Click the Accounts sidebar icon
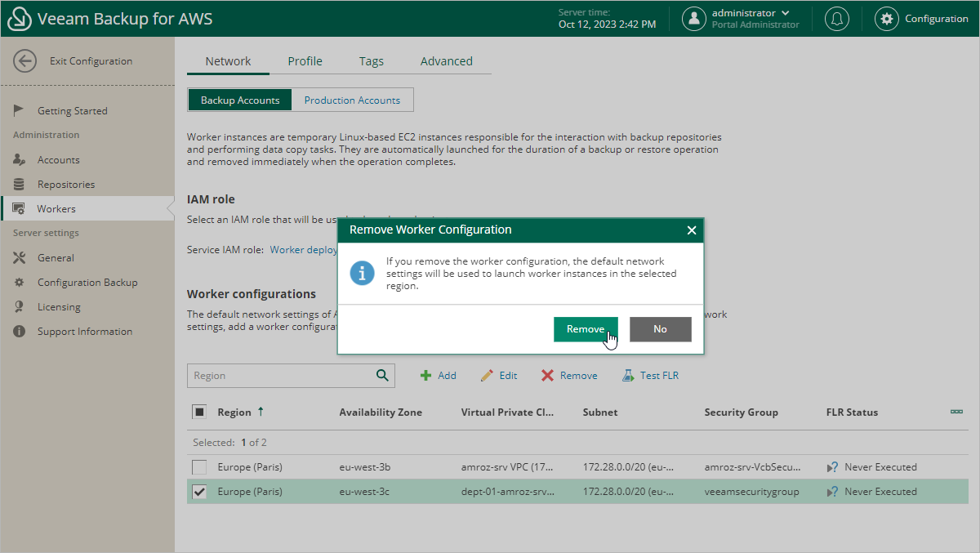The image size is (980, 553). tap(19, 160)
